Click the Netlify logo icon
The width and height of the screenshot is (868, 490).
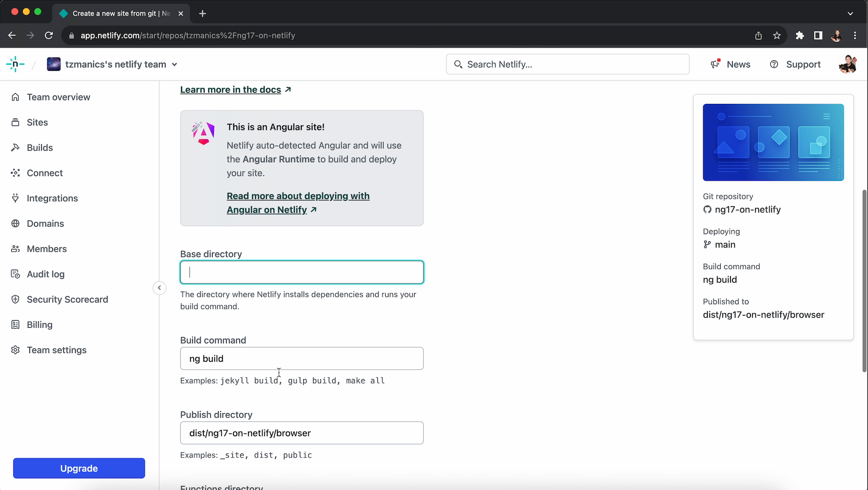(15, 64)
